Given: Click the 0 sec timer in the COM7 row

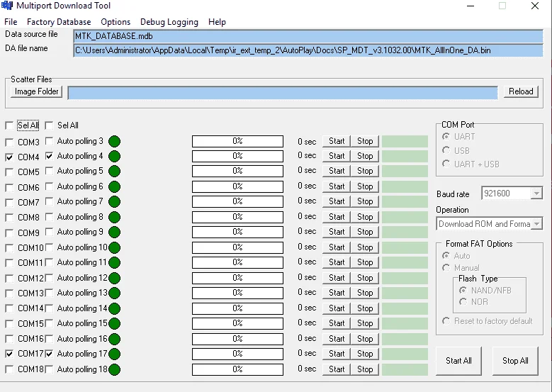Looking at the screenshot, I should click(307, 201).
